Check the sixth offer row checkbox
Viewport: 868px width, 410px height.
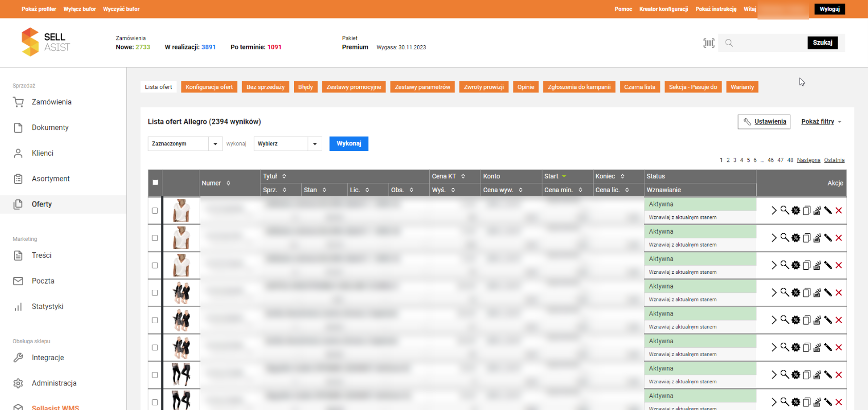155,347
